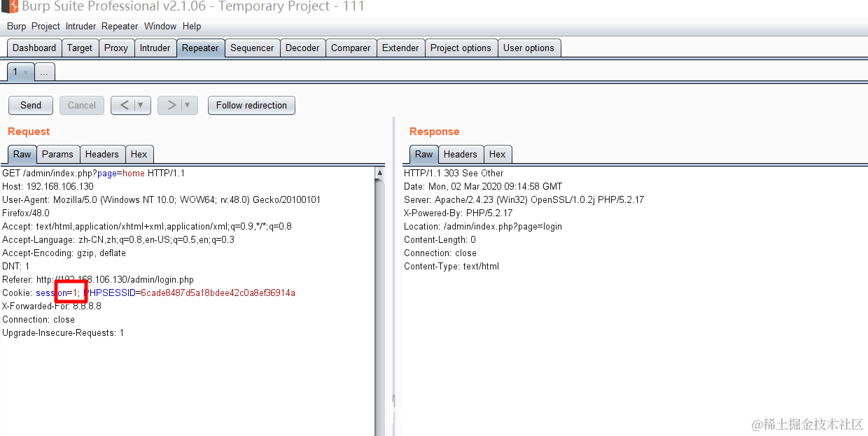
Task: Select Response Headers view tab
Action: (461, 154)
